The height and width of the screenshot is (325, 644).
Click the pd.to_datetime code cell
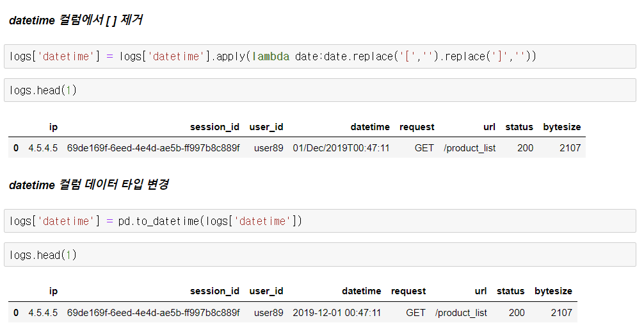point(320,221)
